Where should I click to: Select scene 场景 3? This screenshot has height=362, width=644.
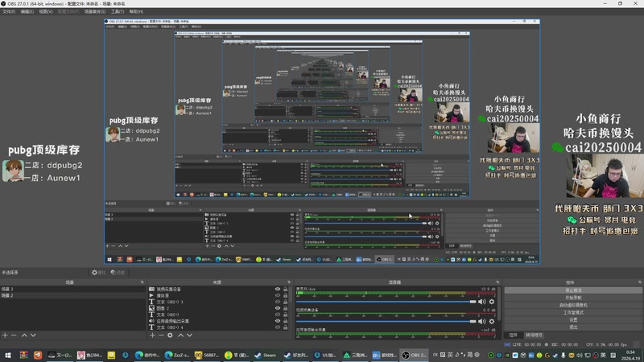(72, 290)
